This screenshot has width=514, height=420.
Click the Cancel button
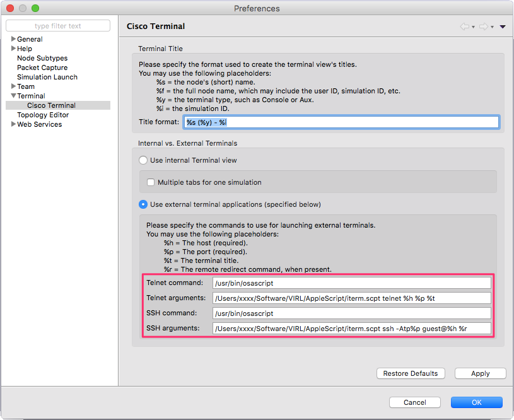[x=415, y=402]
